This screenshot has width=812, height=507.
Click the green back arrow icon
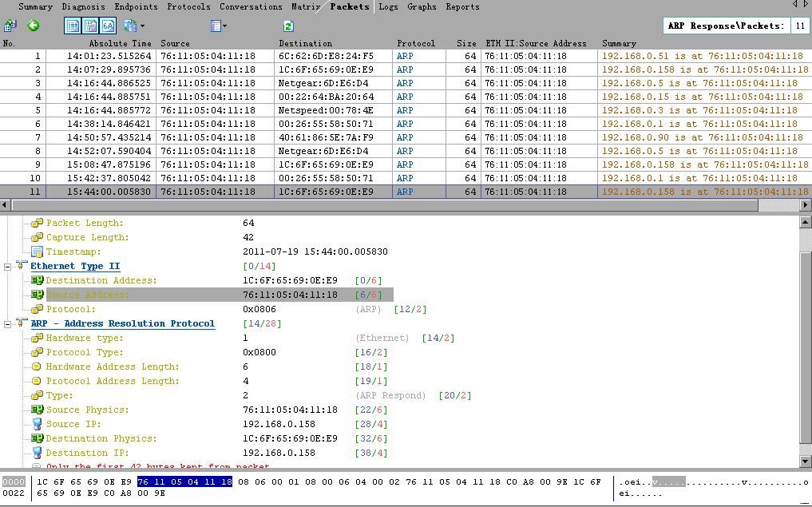click(34, 26)
